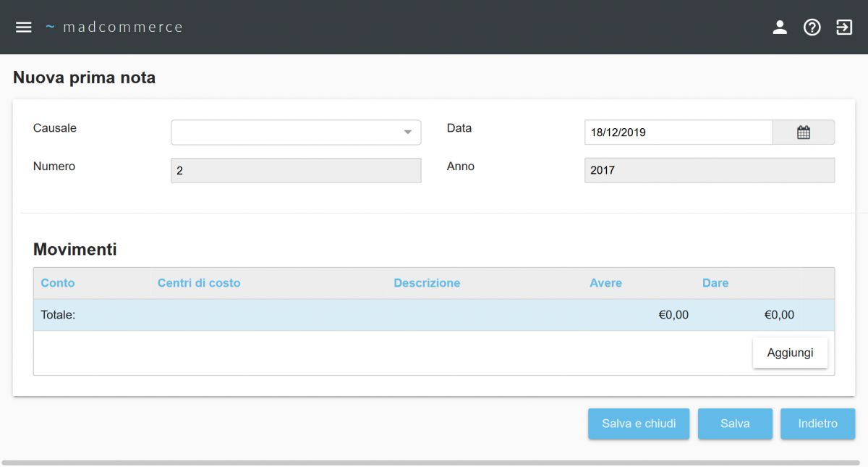This screenshot has height=467, width=868.
Task: Click the madcommerce logo
Action: click(114, 27)
